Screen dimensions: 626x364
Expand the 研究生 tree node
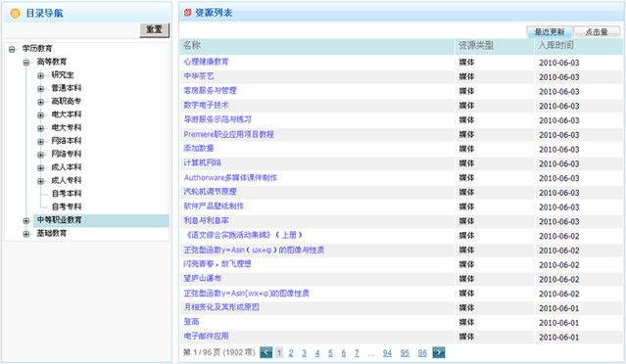(x=41, y=75)
